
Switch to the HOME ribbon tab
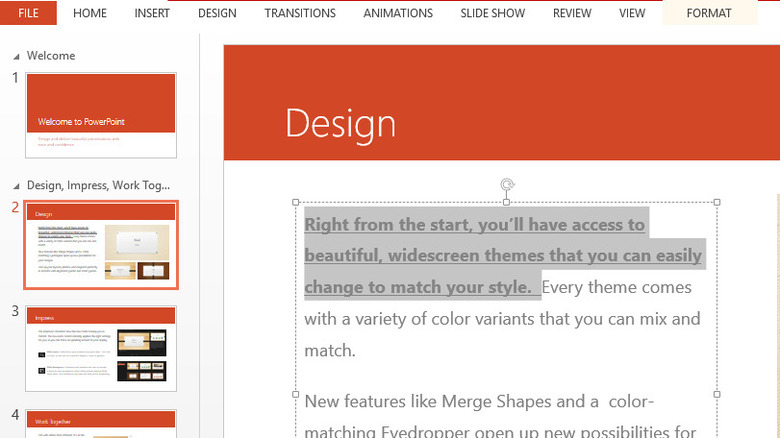click(90, 13)
